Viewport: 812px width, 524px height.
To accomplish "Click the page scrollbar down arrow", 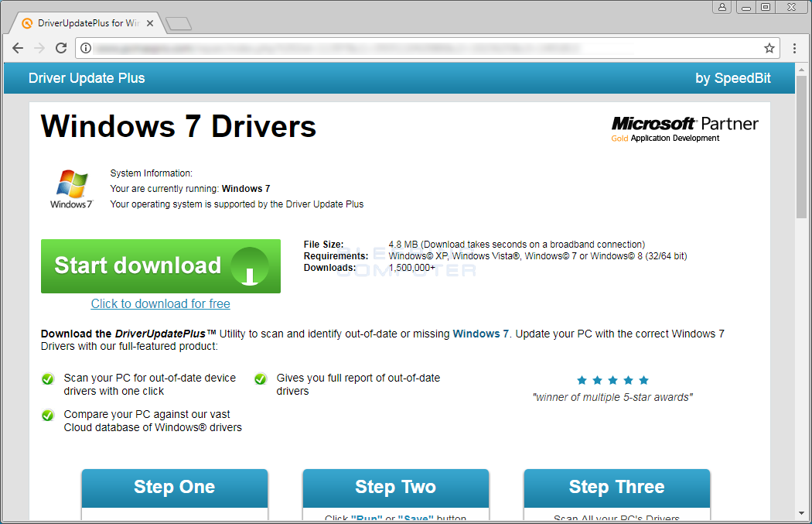I will (x=802, y=514).
